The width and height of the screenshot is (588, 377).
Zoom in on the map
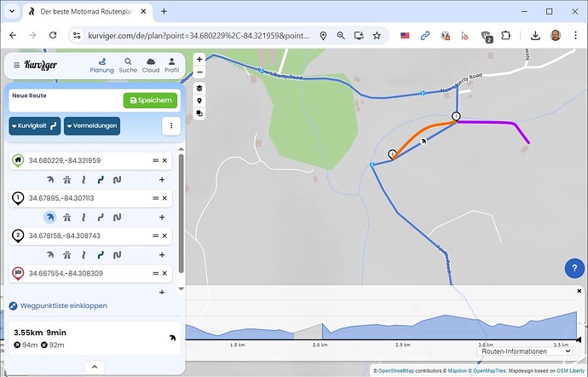(x=199, y=60)
